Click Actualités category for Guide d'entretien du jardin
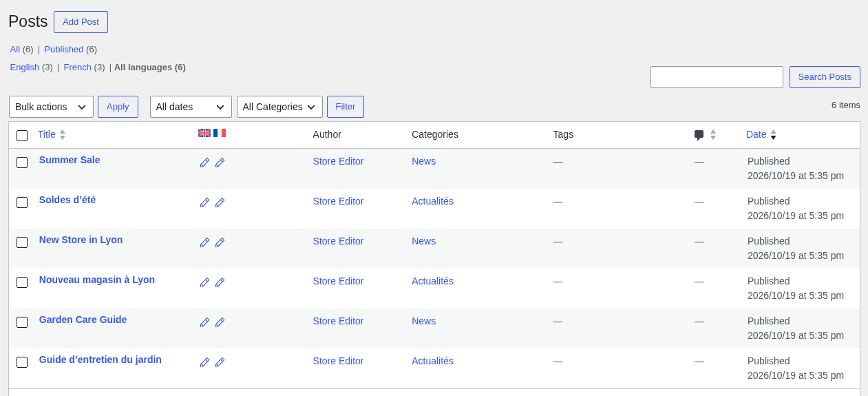868x396 pixels. point(432,361)
